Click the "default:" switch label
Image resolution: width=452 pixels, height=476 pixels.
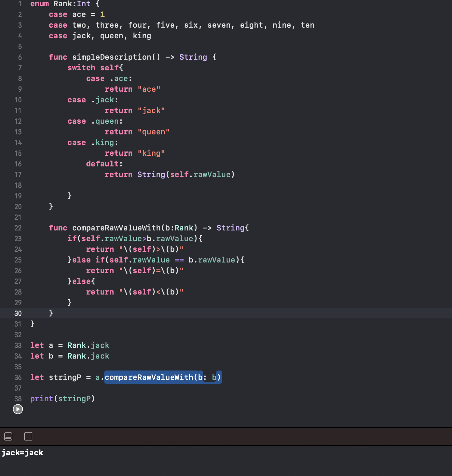105,164
